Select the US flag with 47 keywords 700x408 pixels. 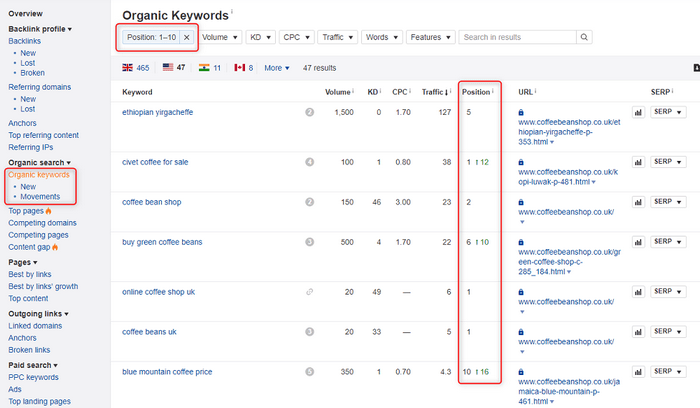174,67
